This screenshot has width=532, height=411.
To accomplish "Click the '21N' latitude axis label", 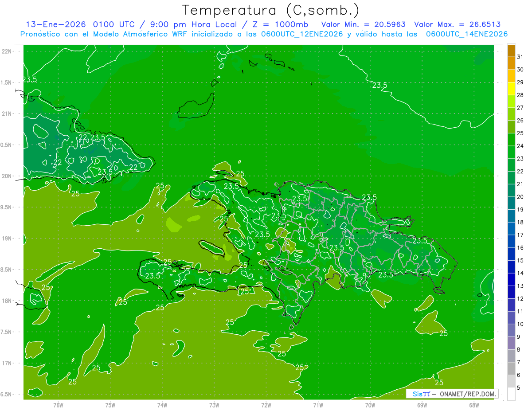I will pos(7,114).
